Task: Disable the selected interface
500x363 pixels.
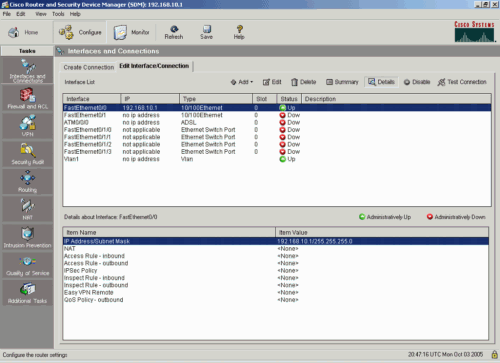Action: coord(417,82)
